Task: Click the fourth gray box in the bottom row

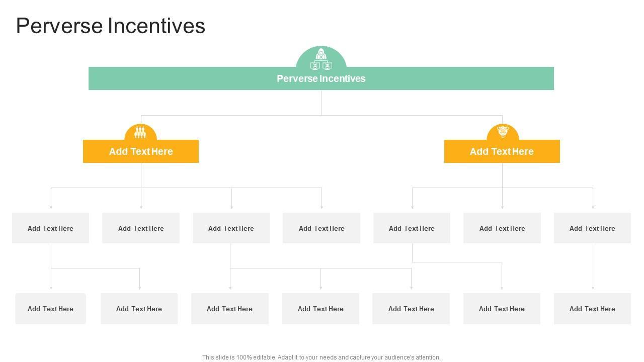Action: pyautogui.click(x=320, y=309)
